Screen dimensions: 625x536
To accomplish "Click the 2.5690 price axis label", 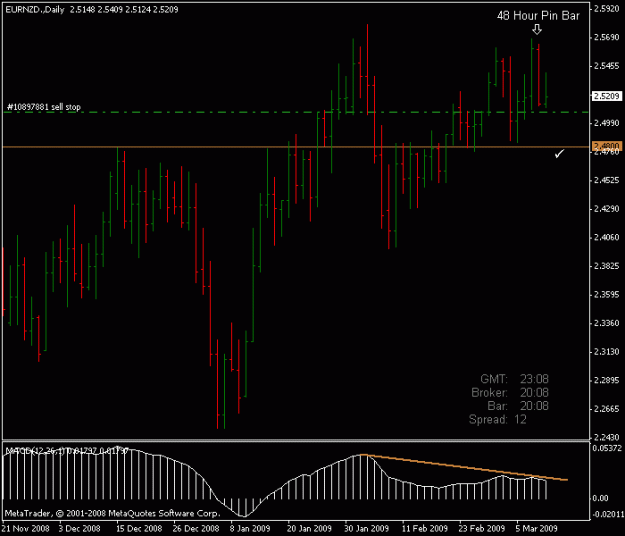I will [606, 37].
